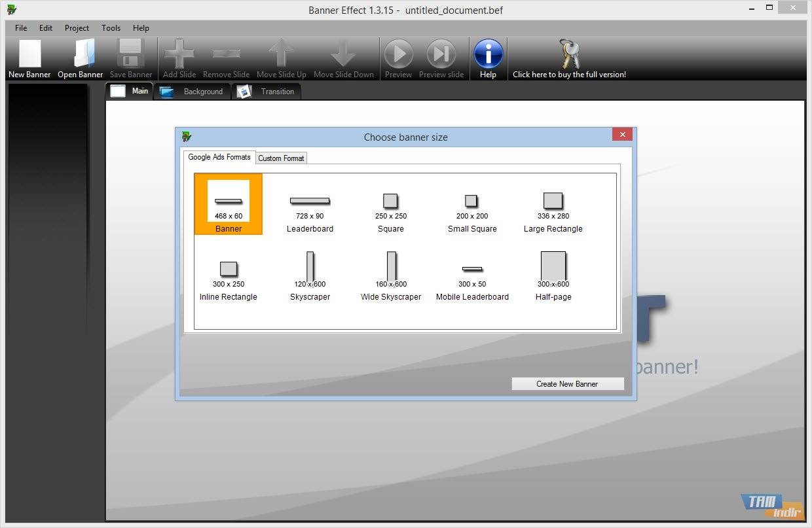Choose the Mobile Leaderboard 300 x 50 format
812x528 pixels.
coord(472,273)
